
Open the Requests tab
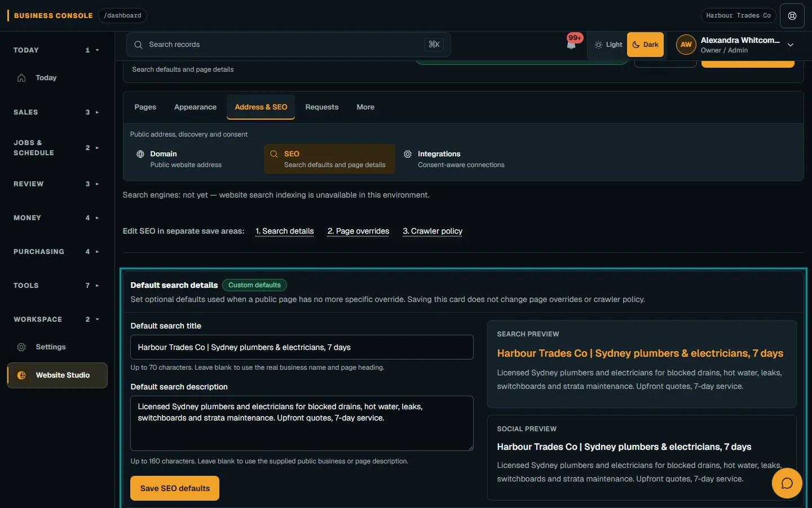(322, 107)
